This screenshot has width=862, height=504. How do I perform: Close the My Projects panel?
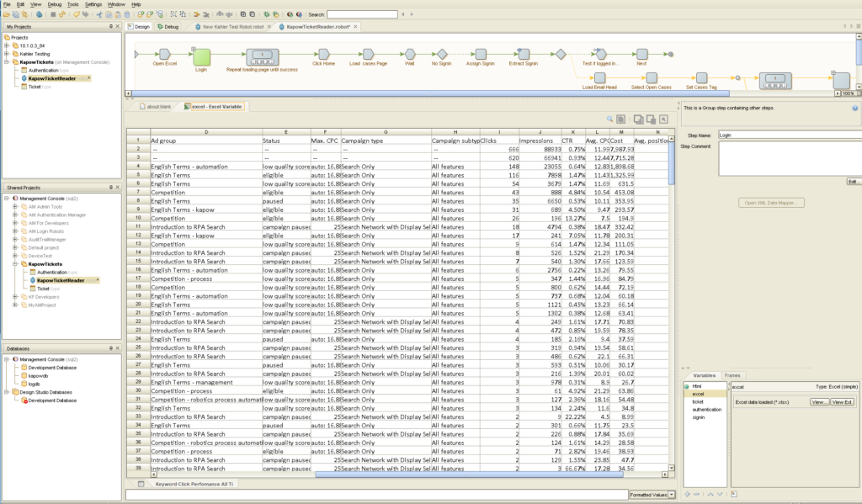point(117,26)
